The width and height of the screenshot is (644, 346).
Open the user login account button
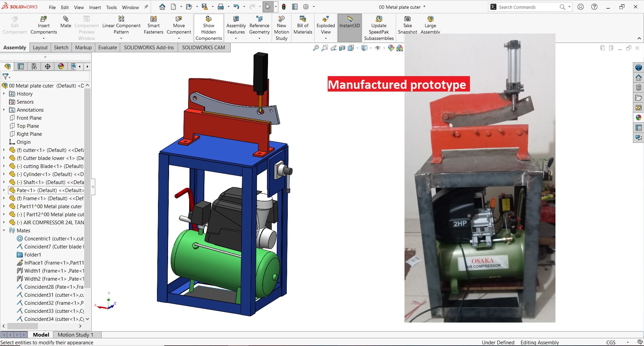click(581, 7)
